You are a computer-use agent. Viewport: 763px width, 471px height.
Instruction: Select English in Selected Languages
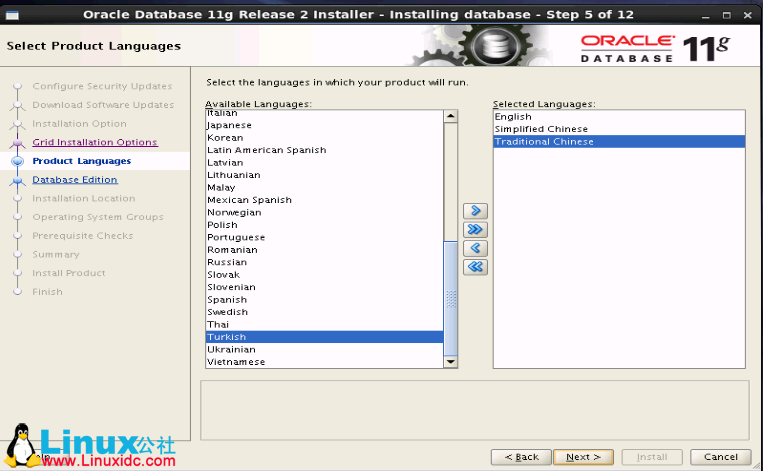click(619, 117)
